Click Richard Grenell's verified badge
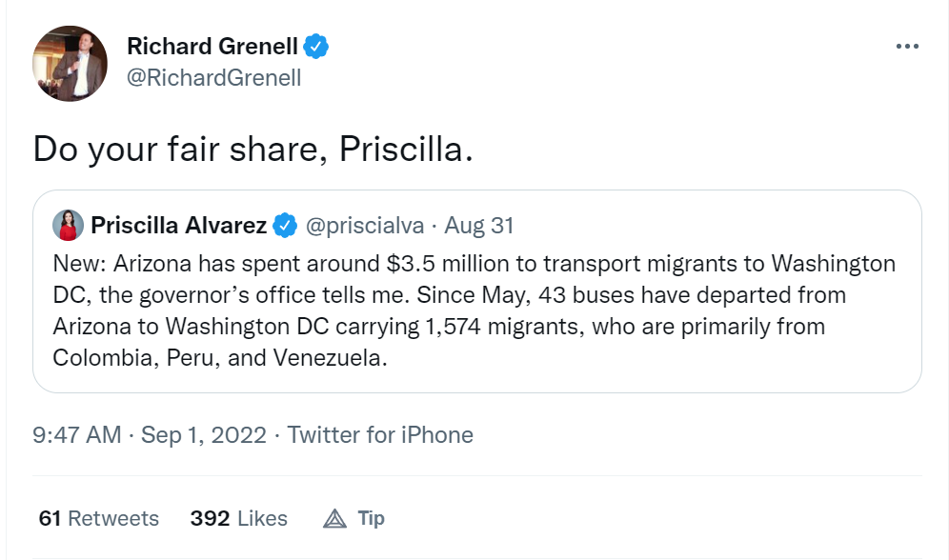 point(316,45)
